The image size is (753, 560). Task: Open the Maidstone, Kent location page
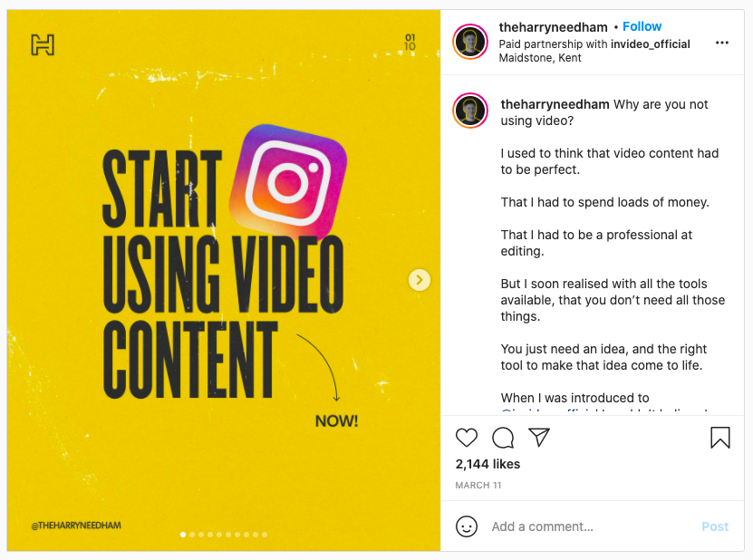[x=540, y=58]
